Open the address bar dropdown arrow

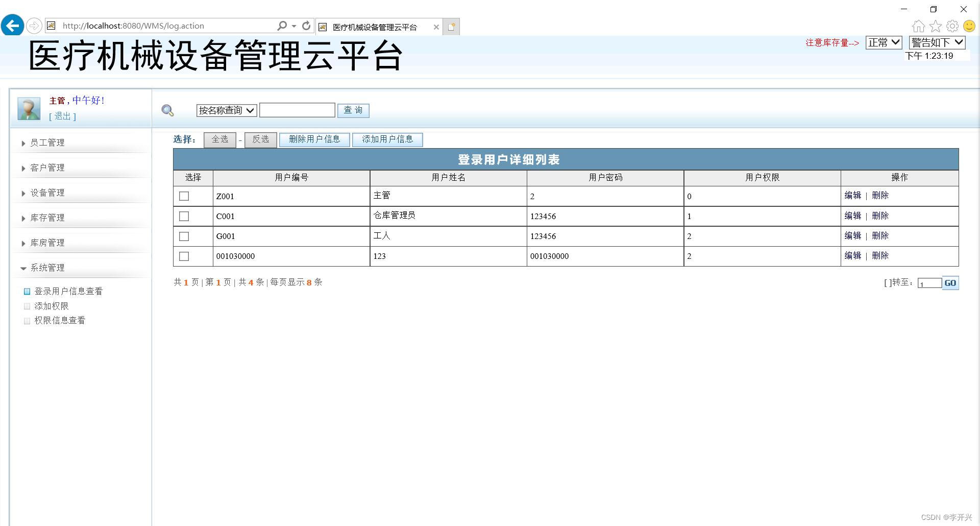294,26
